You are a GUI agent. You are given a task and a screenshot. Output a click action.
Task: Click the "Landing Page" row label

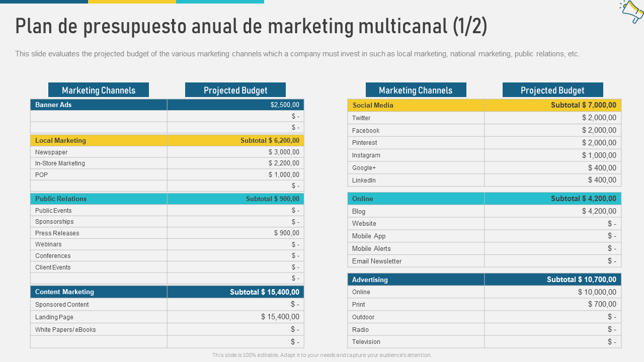[x=54, y=317]
